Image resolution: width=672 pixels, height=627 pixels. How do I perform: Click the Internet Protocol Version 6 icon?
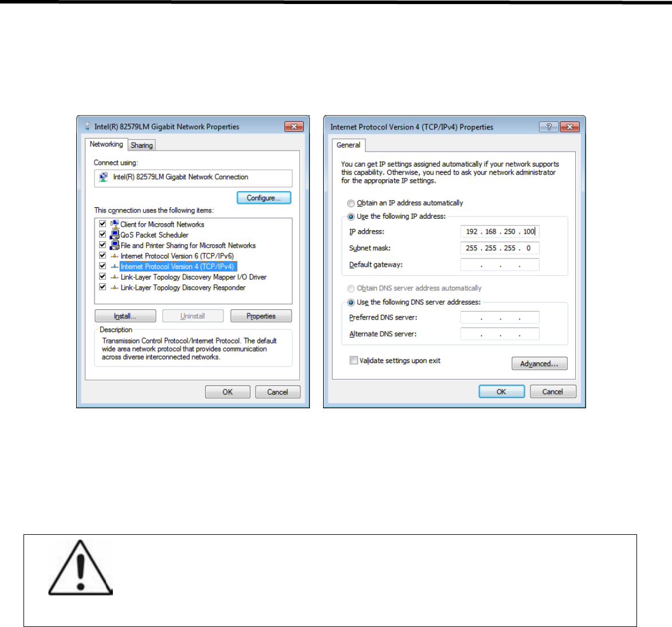click(x=115, y=256)
